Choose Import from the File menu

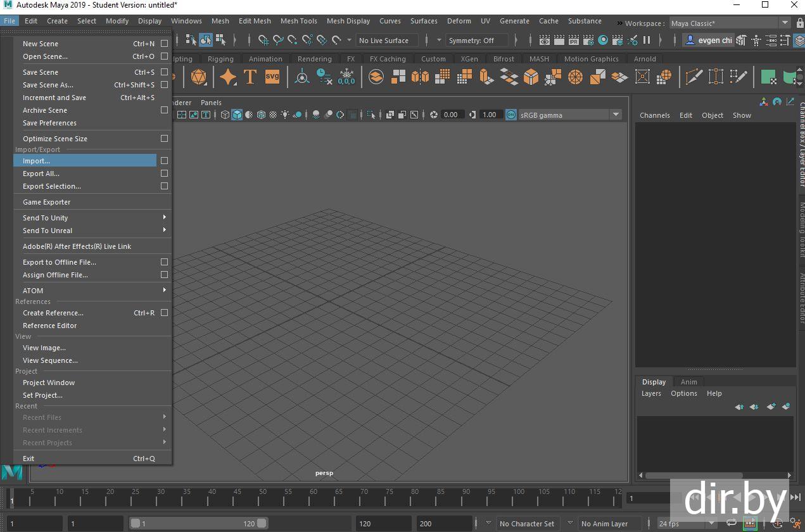point(37,161)
